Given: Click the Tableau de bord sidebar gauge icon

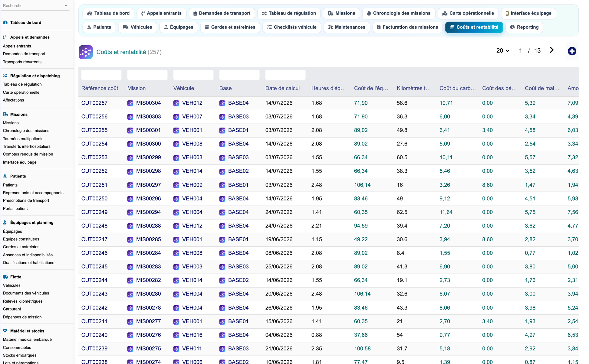Looking at the screenshot, I should [5, 22].
